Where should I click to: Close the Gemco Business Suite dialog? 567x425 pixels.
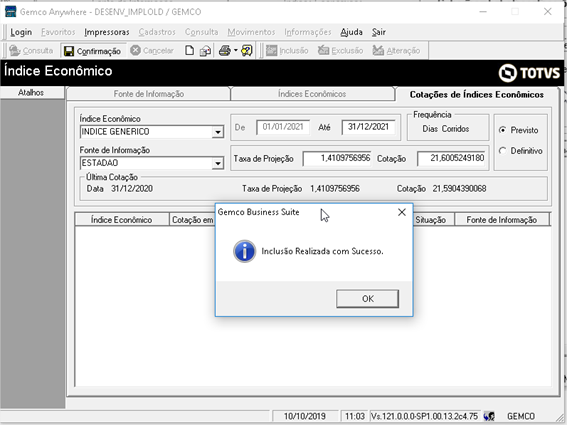[402, 212]
